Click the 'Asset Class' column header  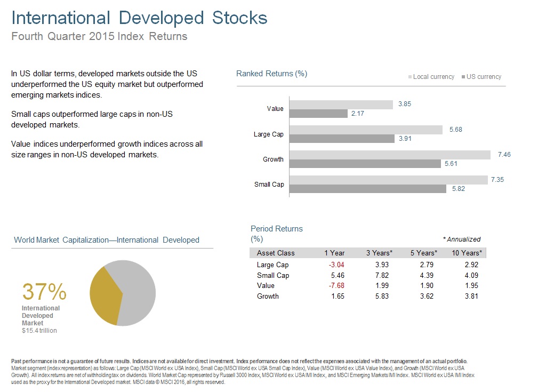click(x=276, y=253)
